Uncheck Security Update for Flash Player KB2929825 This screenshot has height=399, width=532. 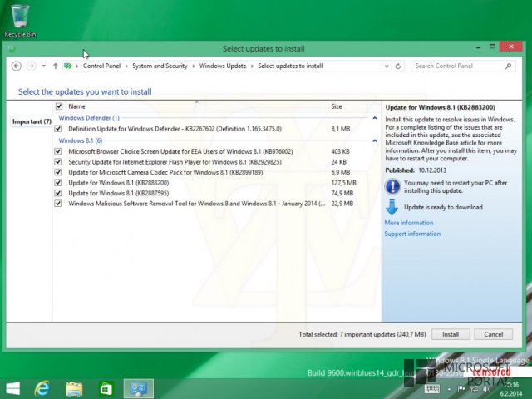tap(58, 162)
